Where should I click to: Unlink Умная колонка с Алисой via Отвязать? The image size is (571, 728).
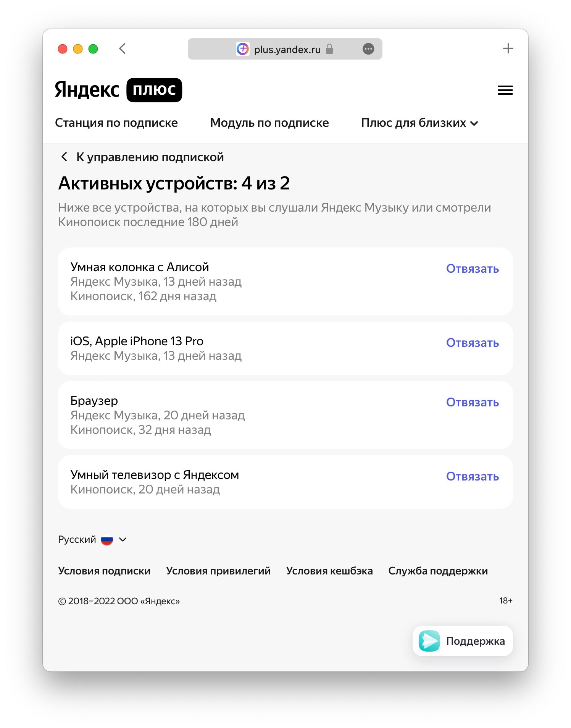(x=473, y=269)
